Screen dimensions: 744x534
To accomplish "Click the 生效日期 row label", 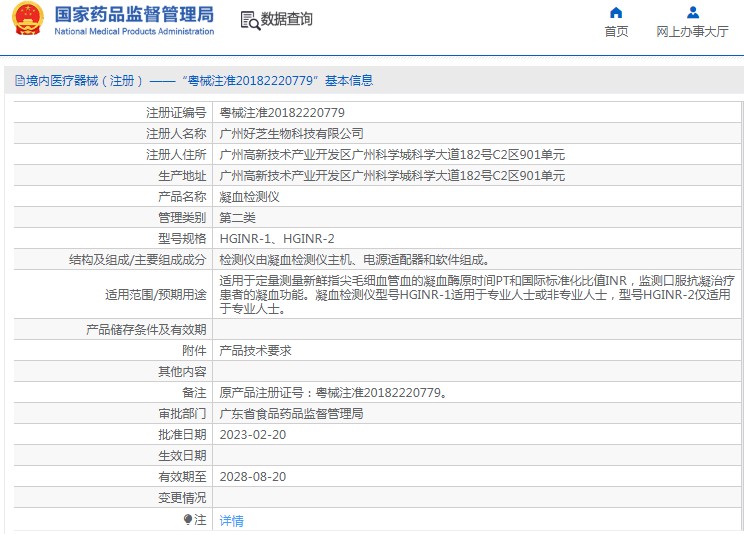I will point(182,456).
